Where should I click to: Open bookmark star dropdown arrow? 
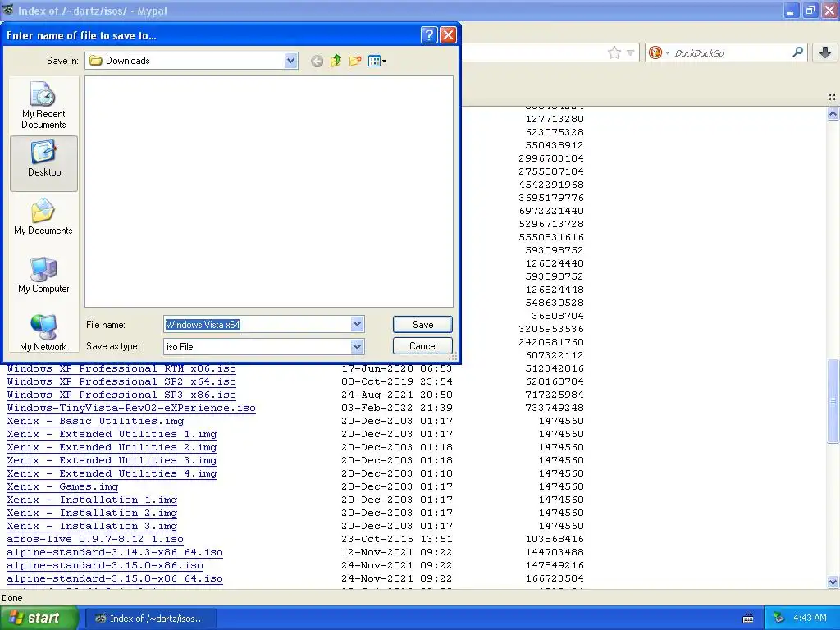point(631,52)
